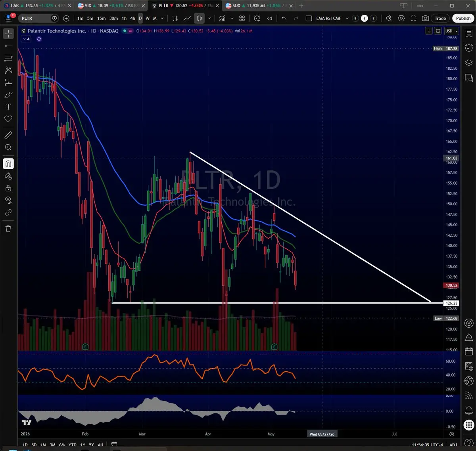Open a new tab with plus button

pyautogui.click(x=301, y=6)
